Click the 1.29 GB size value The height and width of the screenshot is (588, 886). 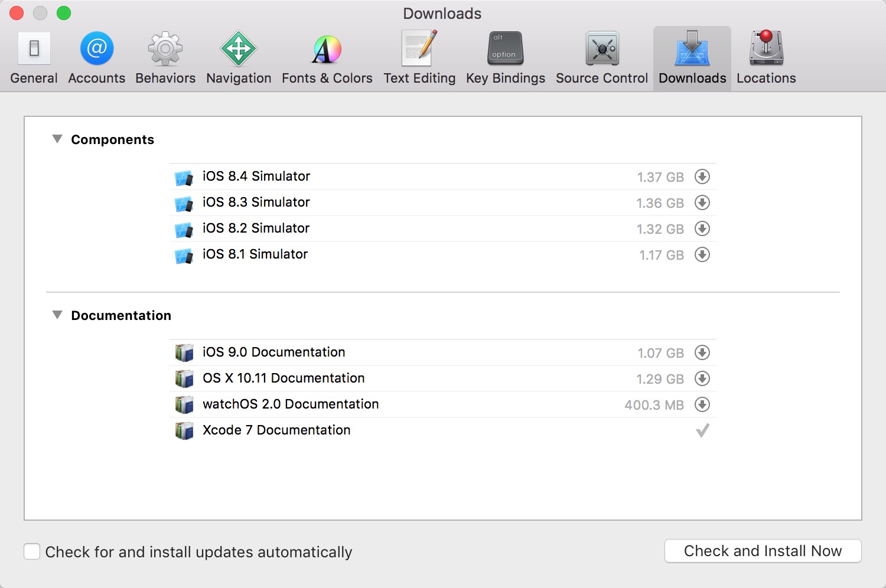tap(660, 379)
